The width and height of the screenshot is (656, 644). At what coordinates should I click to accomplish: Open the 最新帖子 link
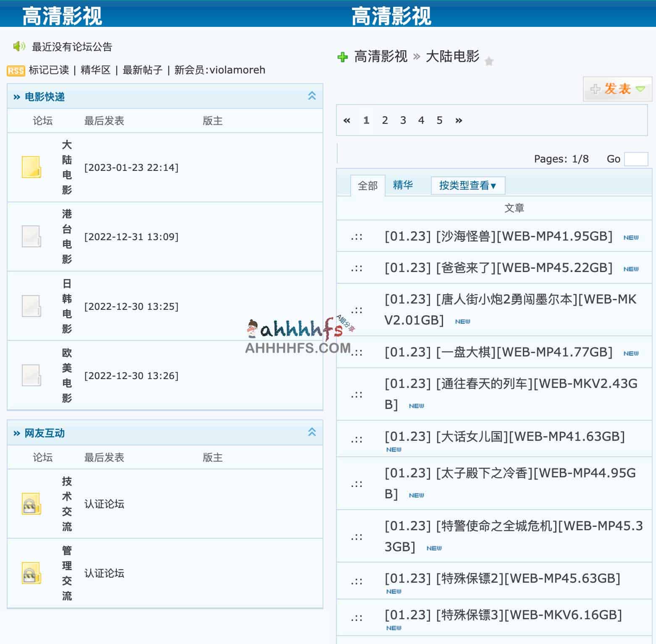[143, 70]
